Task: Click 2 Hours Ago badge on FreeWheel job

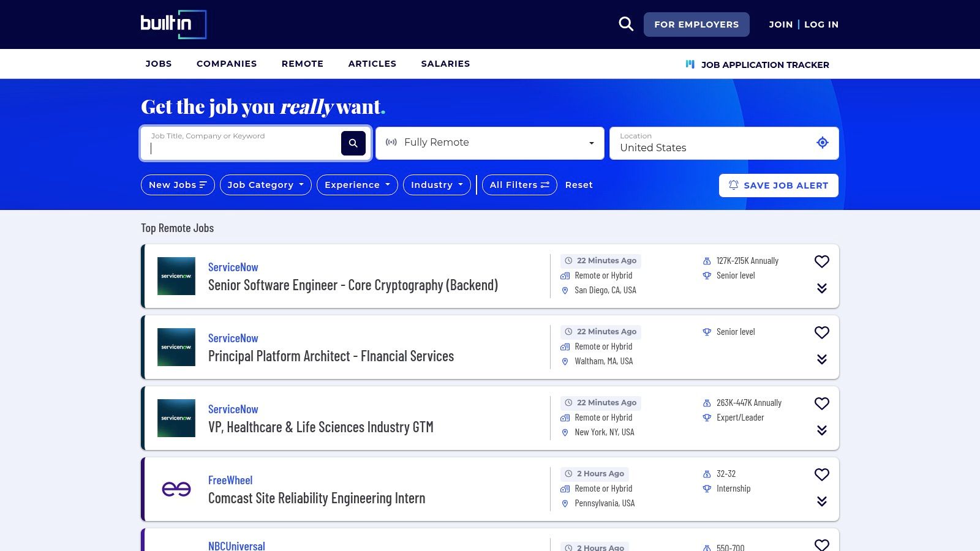Action: pos(595,474)
